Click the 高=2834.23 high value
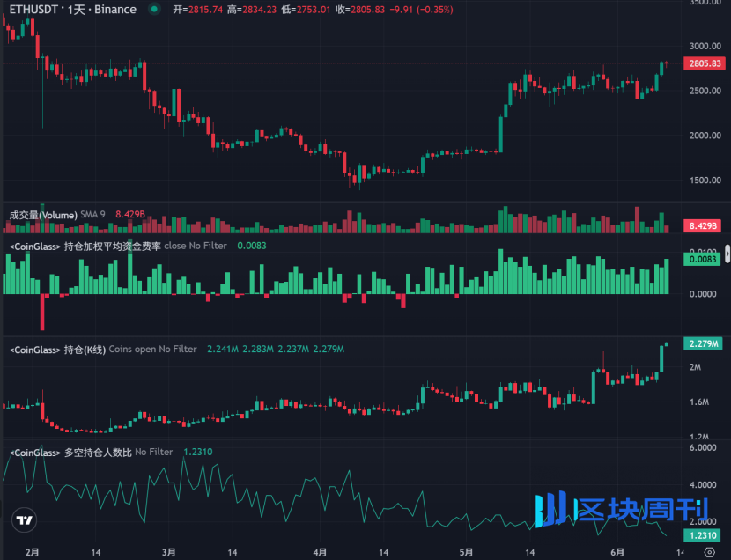 252,10
